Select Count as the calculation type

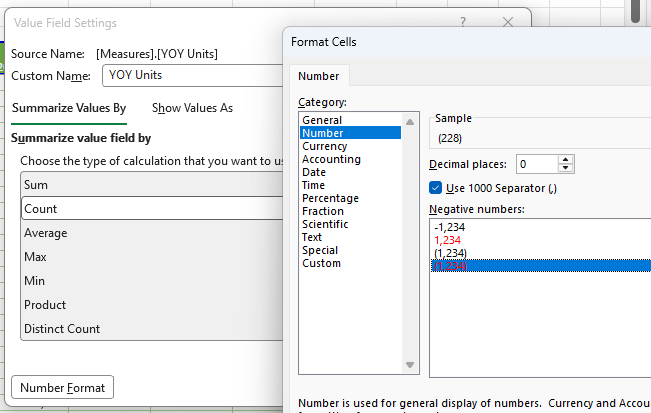152,208
